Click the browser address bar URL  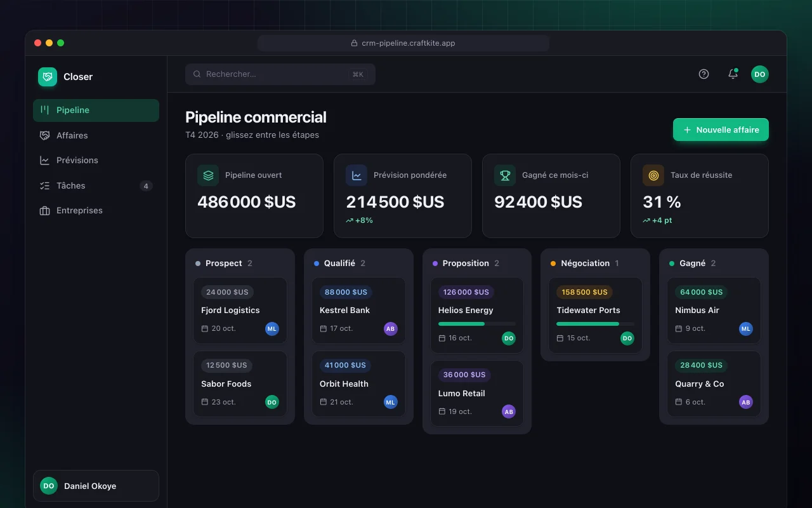403,43
